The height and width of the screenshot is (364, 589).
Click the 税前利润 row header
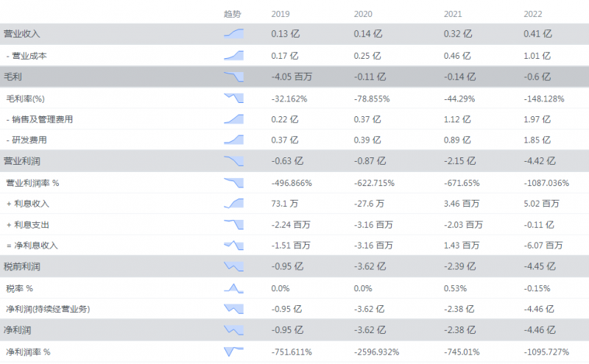point(22,267)
